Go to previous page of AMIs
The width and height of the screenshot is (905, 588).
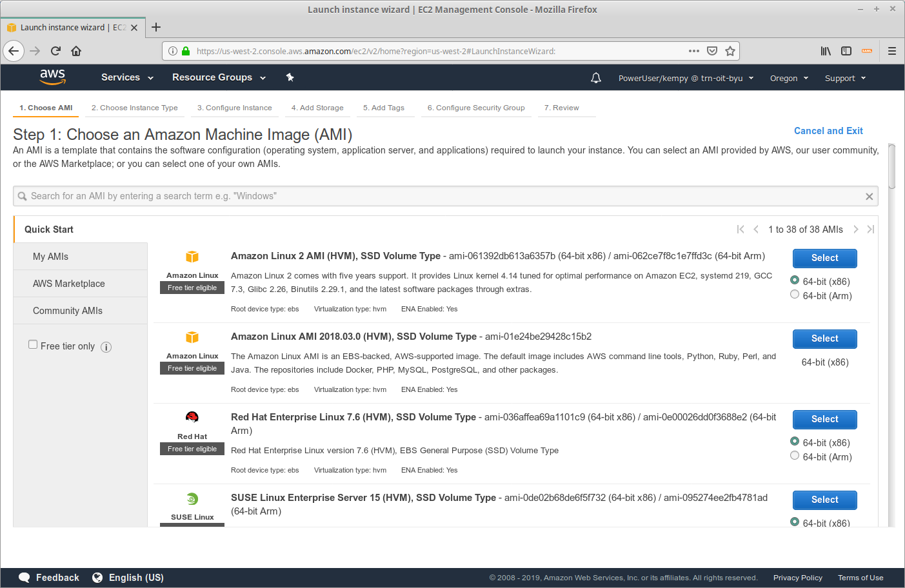pyautogui.click(x=756, y=230)
